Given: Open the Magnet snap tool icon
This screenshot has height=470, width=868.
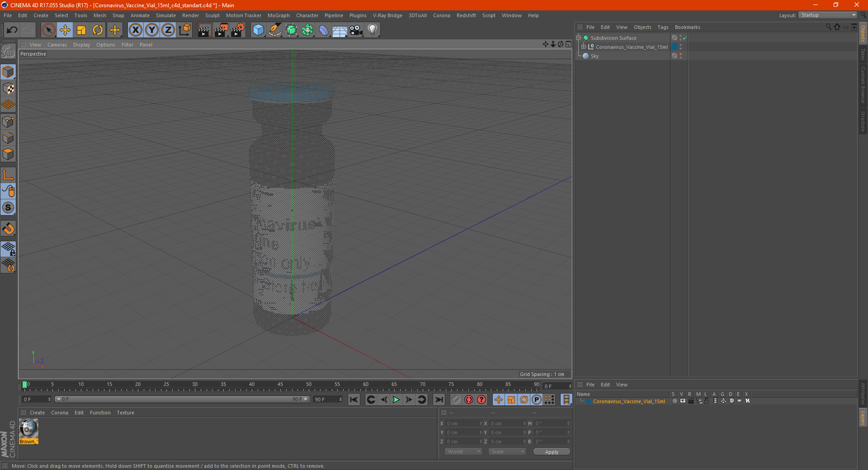Looking at the screenshot, I should (x=8, y=228).
